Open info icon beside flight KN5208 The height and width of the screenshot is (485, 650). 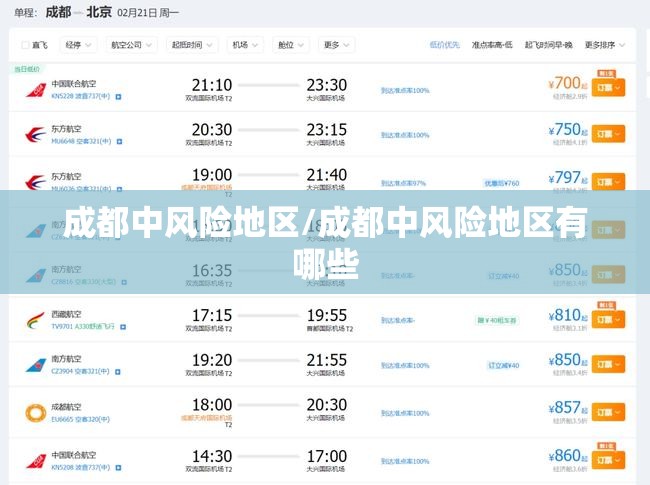click(x=119, y=468)
